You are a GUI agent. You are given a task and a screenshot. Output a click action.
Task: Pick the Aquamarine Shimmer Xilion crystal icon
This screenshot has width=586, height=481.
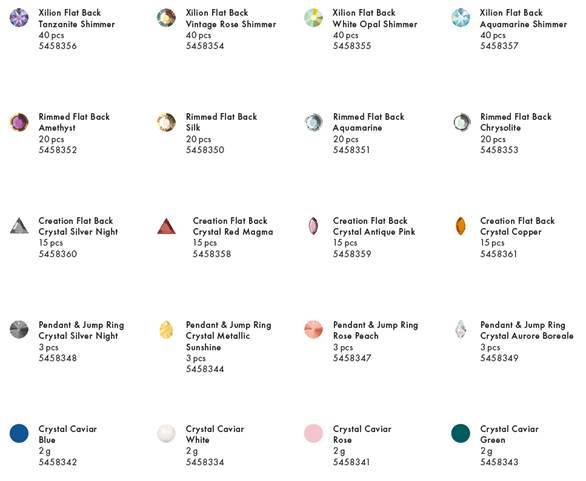click(460, 18)
